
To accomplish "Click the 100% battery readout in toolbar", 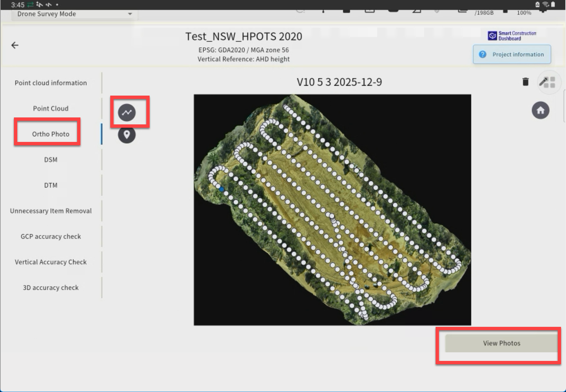I will (524, 13).
